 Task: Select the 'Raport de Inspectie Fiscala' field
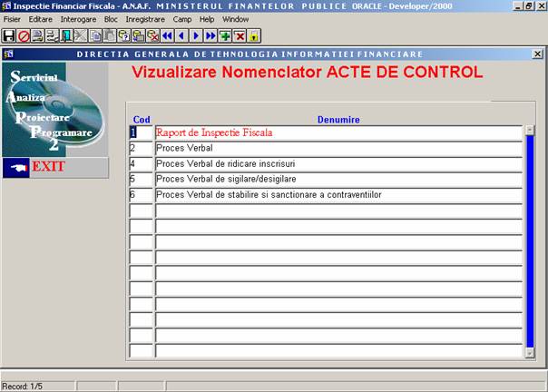click(338, 132)
